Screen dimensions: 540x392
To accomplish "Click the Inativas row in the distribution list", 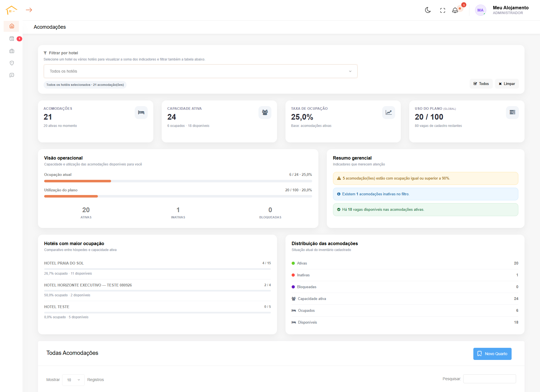I will (x=405, y=275).
